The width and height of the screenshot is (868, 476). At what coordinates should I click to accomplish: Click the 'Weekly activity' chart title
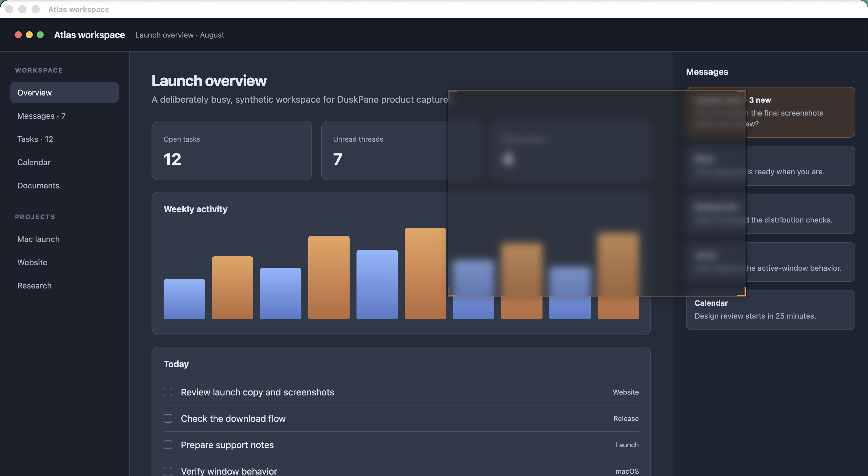click(195, 209)
